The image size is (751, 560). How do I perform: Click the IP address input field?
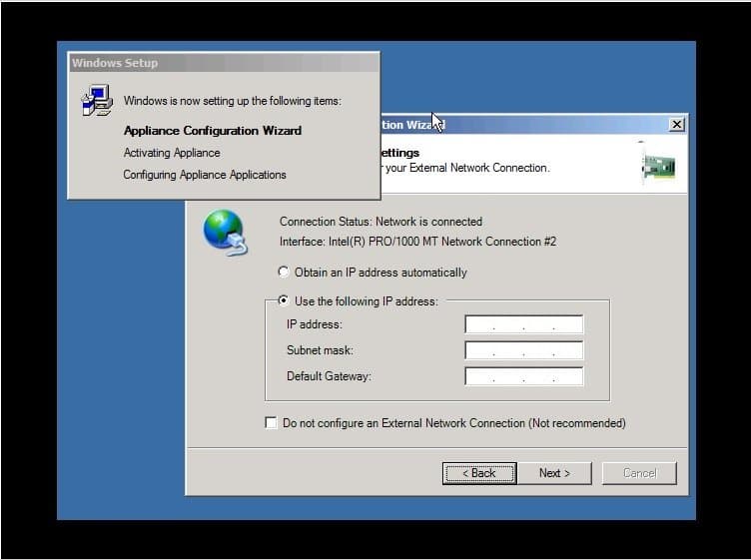(524, 324)
